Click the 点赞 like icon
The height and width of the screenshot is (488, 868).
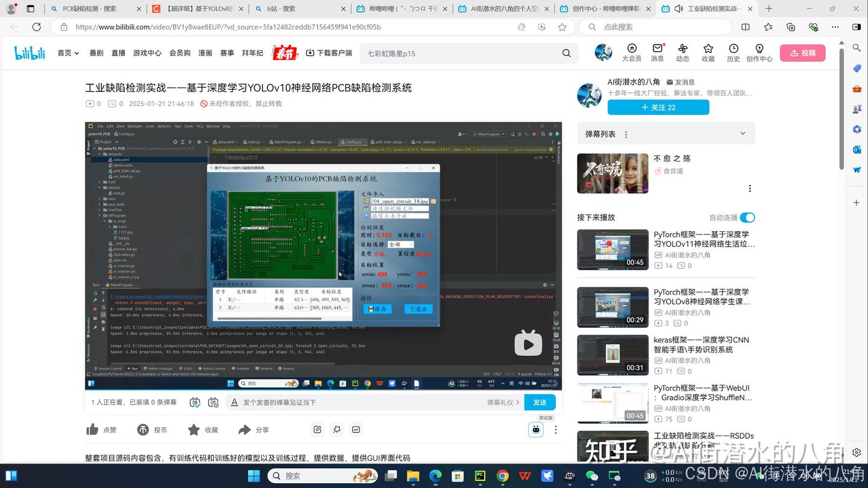pos(92,429)
